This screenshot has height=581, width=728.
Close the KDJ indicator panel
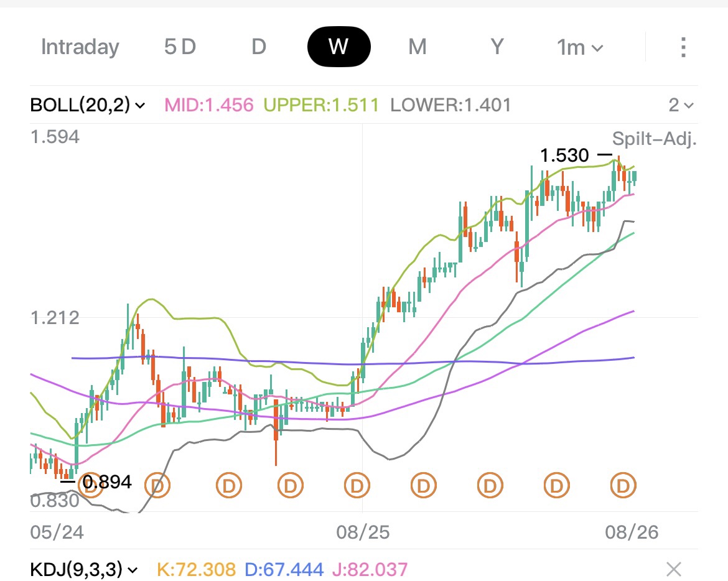(x=674, y=569)
